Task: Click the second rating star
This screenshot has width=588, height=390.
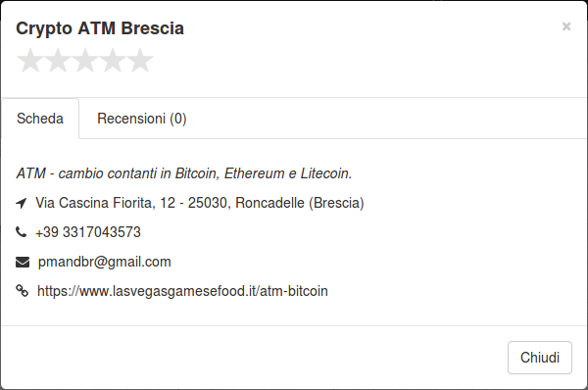Action: tap(58, 61)
